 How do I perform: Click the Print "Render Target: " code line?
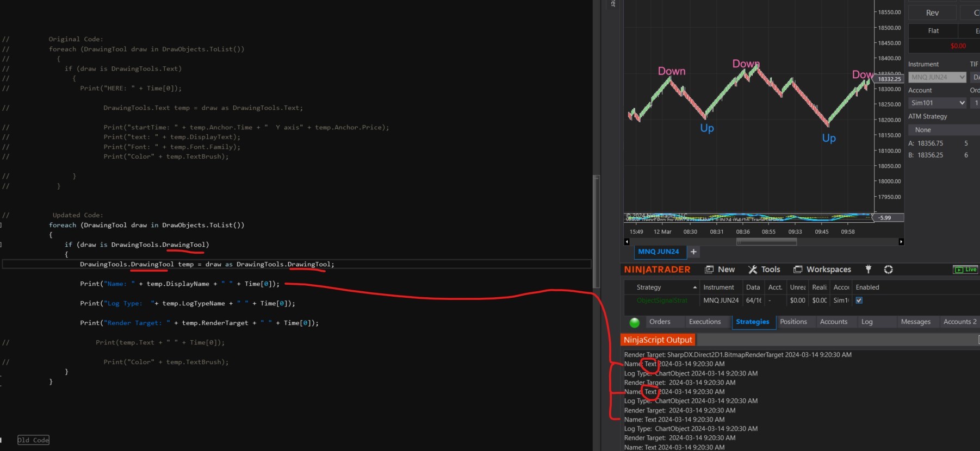[199, 323]
